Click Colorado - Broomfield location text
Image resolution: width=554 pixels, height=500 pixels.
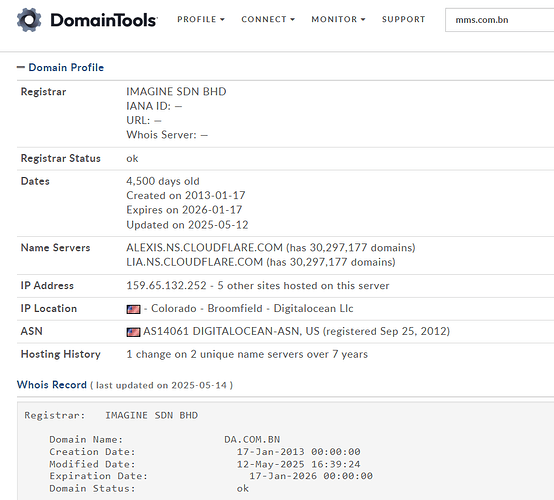[207, 308]
